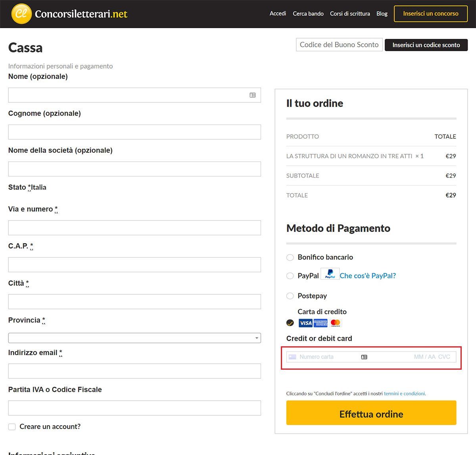Click the Effettua ordine button

[x=371, y=413]
